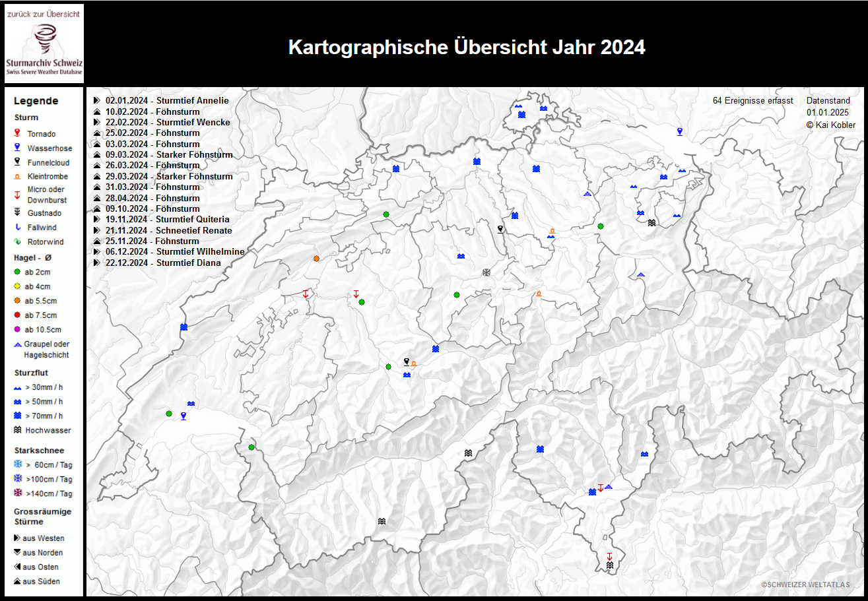Click the 'Legende' heading
The width and height of the screenshot is (868, 601).
point(36,101)
